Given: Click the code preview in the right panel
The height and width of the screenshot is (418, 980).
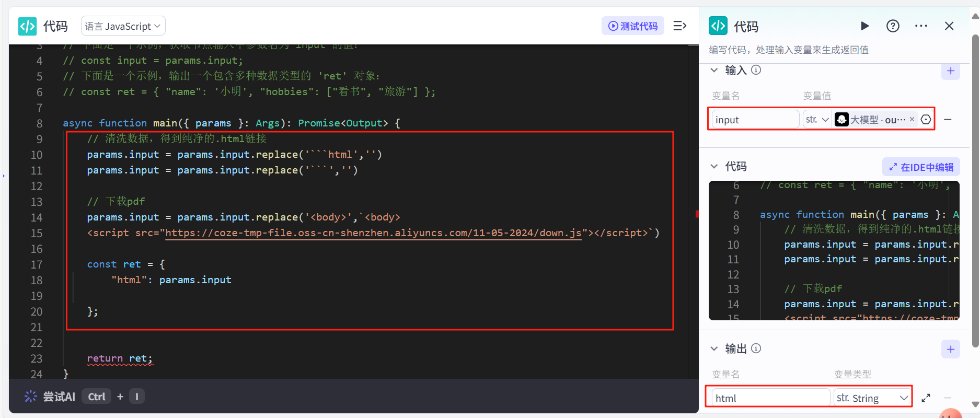Looking at the screenshot, I should click(834, 250).
